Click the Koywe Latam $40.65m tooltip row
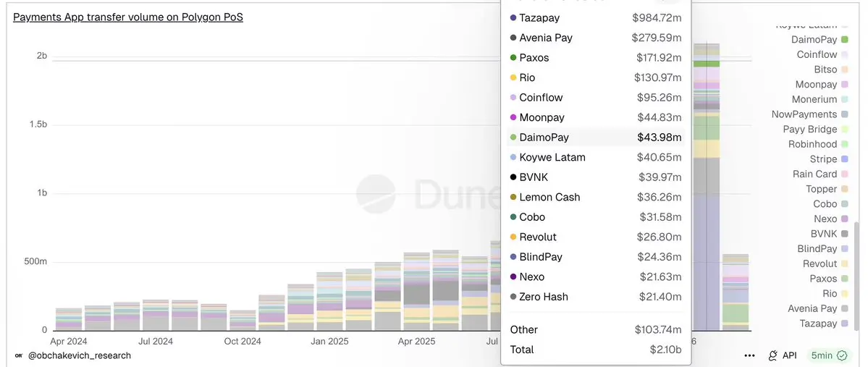This screenshot has width=868, height=367. tap(596, 158)
